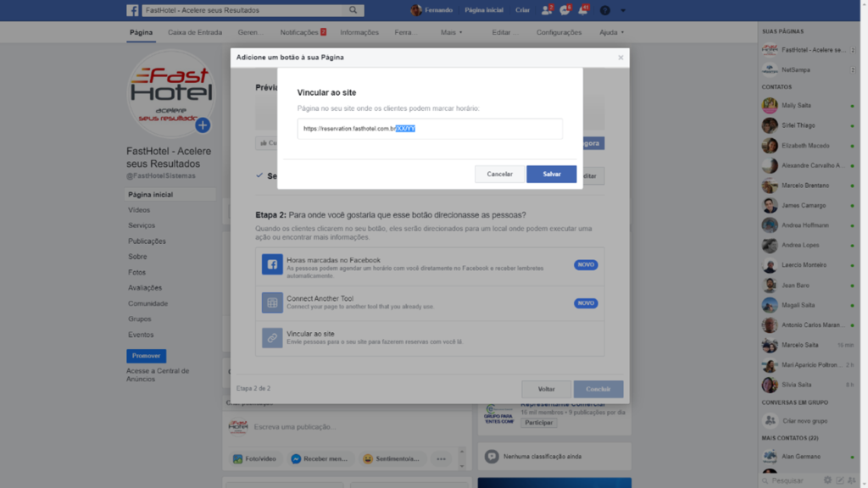
Task: Open Avaliações in left sidebar
Action: pos(145,288)
